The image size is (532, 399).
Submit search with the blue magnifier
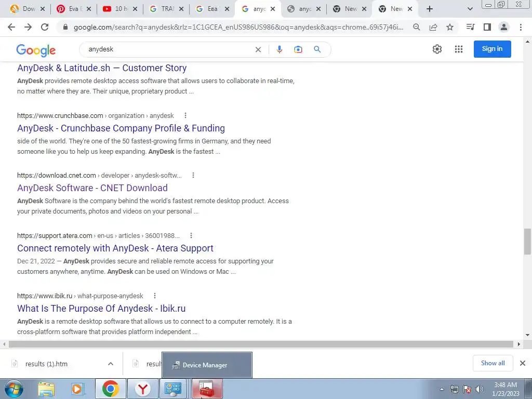[x=317, y=49]
